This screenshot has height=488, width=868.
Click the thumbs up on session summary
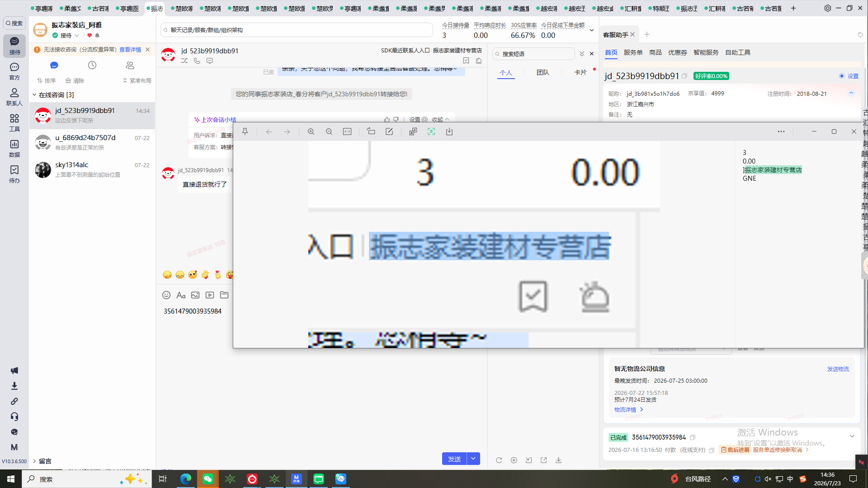pyautogui.click(x=387, y=120)
